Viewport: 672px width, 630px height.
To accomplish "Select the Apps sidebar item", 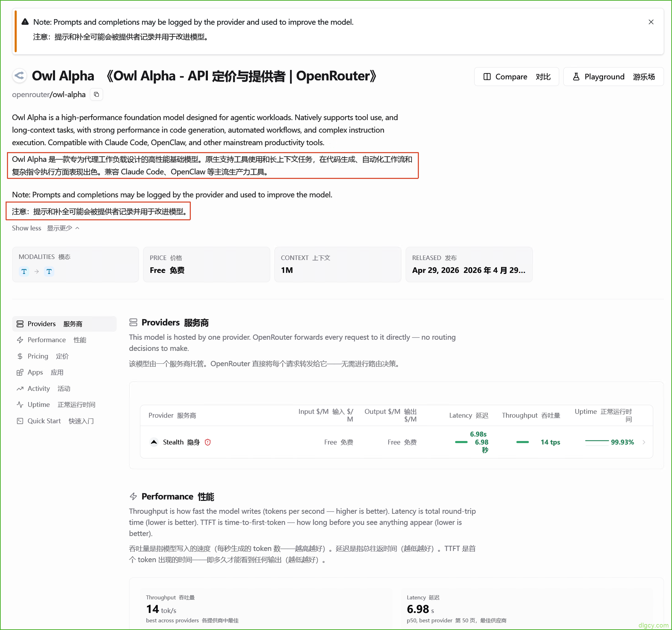I will [64, 372].
